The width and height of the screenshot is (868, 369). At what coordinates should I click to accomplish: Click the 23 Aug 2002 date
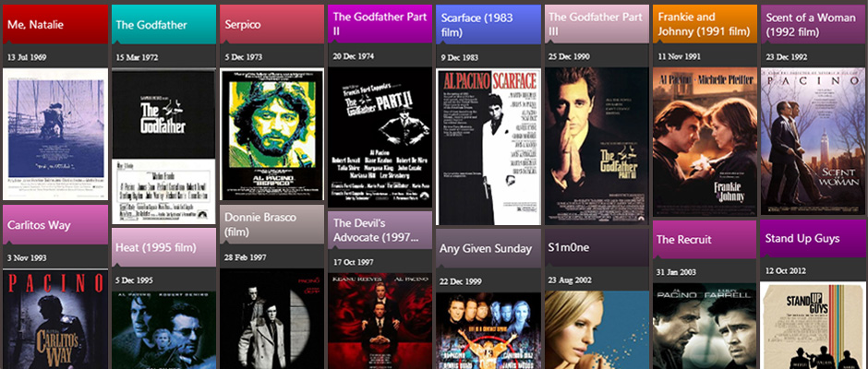tap(570, 280)
